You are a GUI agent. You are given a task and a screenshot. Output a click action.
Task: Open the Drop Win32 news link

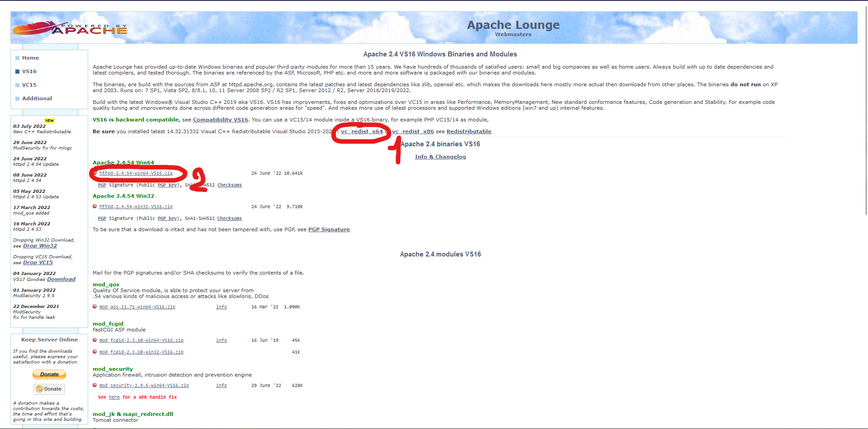pyautogui.click(x=40, y=246)
